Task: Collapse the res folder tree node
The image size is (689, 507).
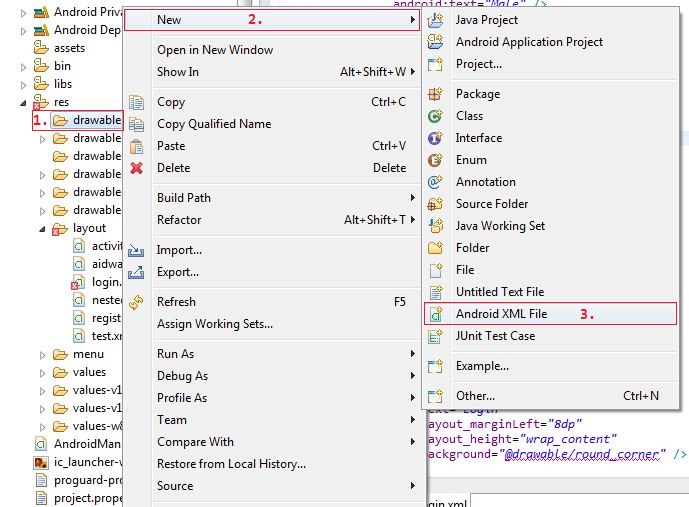Action: [x=24, y=102]
